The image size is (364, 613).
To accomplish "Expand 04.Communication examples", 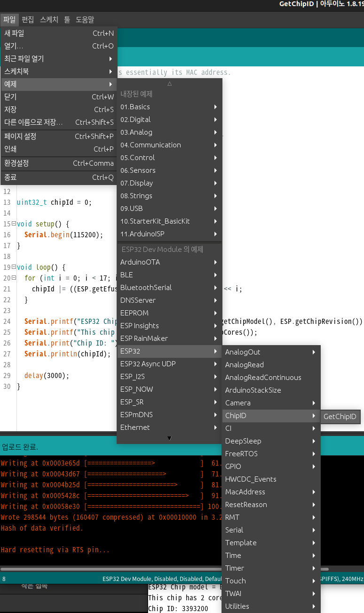I will pos(169,145).
